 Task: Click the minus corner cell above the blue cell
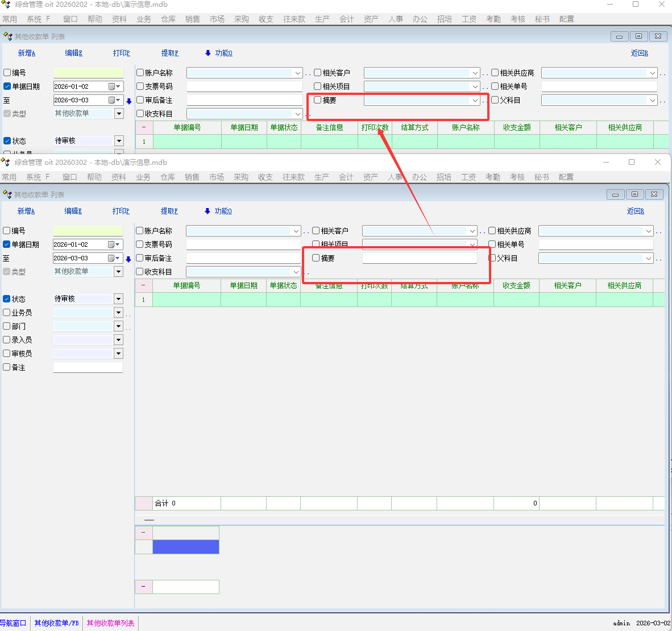(143, 533)
